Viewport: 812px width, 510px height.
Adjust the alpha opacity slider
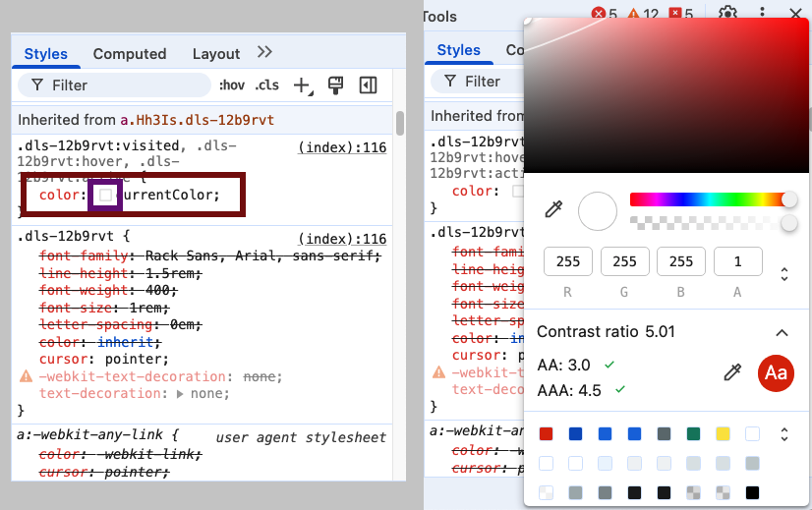[713, 223]
